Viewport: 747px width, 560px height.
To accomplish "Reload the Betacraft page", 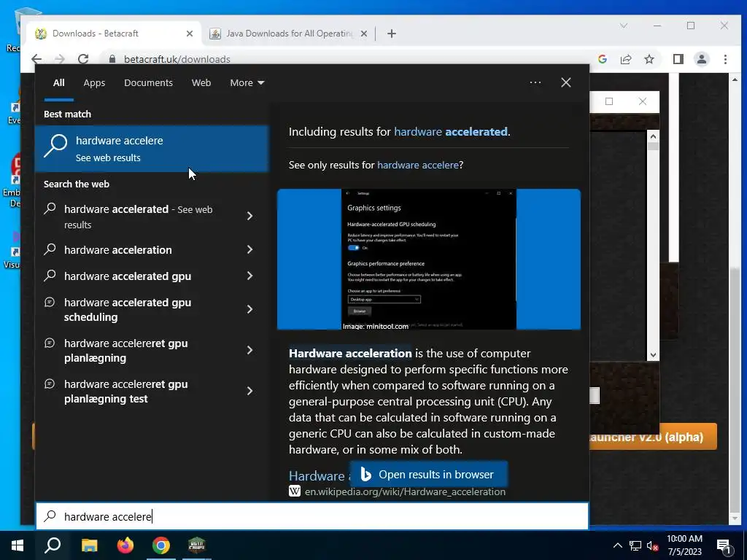I will pos(83,59).
